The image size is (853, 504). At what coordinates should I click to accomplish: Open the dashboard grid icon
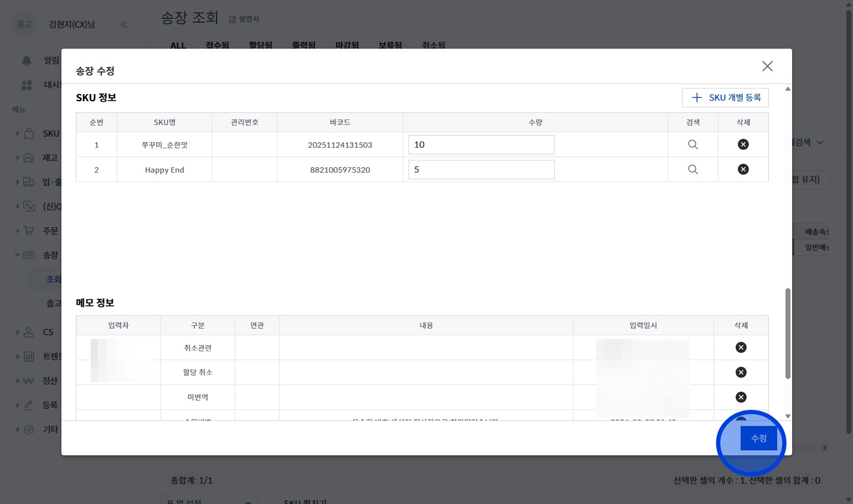point(27,85)
